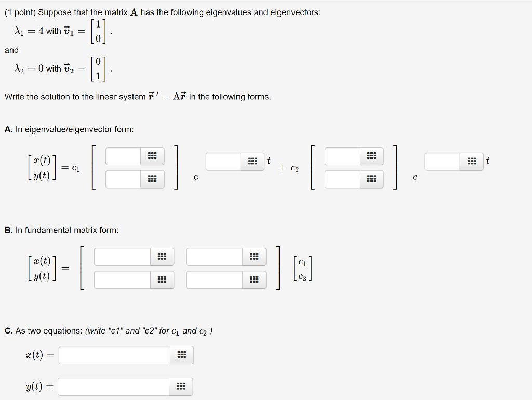This screenshot has width=532, height=400.
Task: Open equation editor for the y(t) equation
Action: point(181,386)
